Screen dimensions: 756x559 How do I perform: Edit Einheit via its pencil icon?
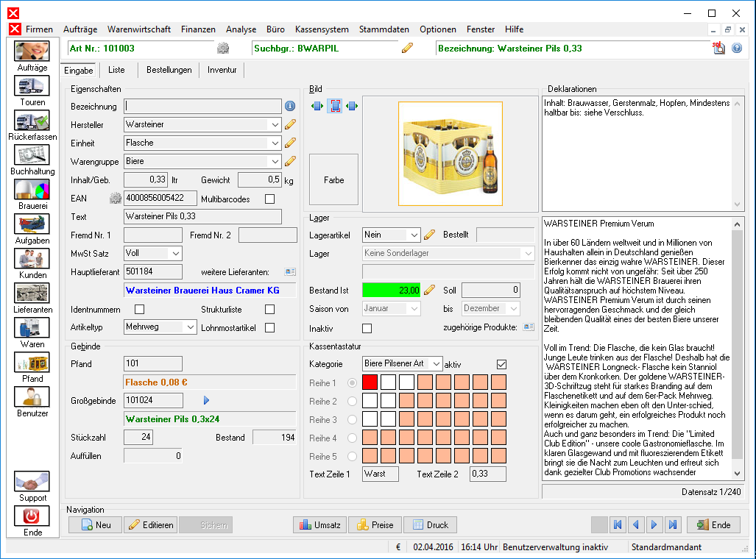(x=290, y=143)
